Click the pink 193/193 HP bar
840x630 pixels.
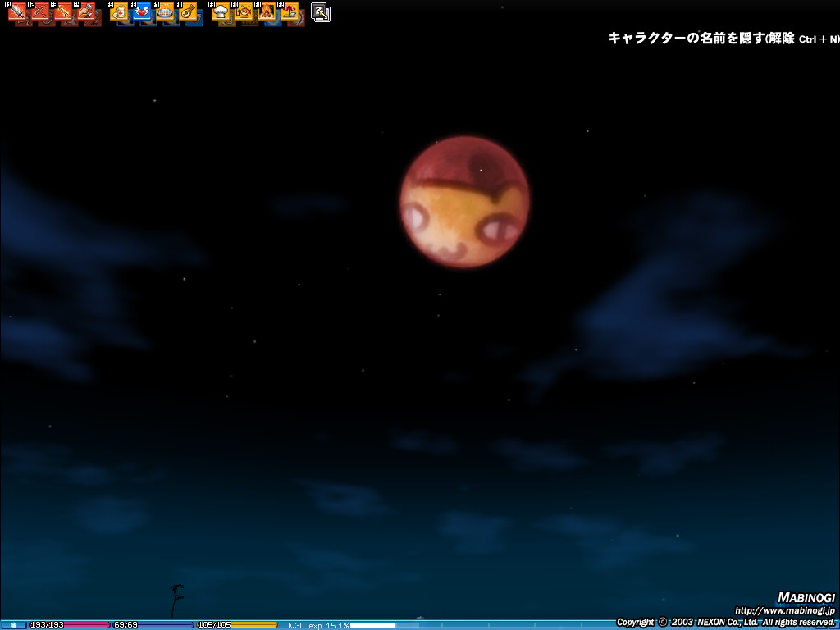coord(69,625)
